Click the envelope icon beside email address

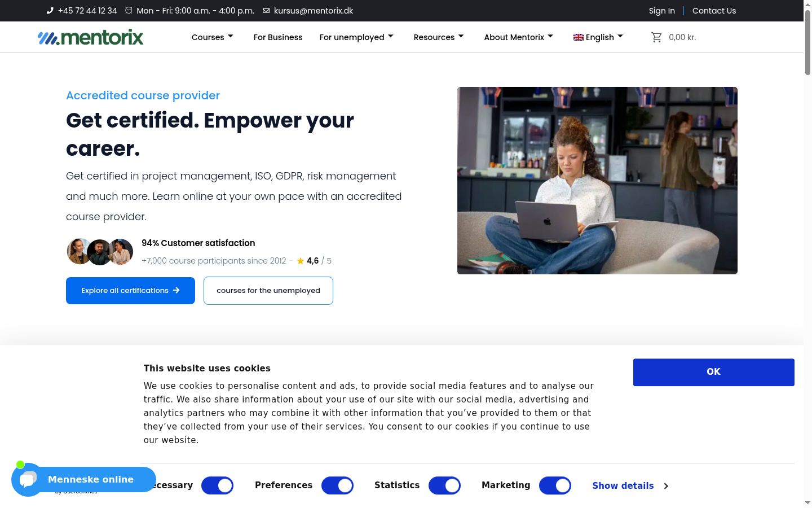point(266,10)
